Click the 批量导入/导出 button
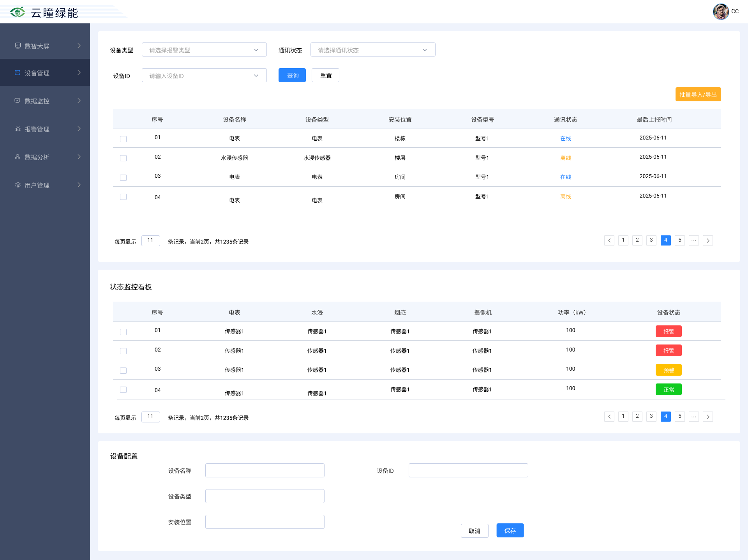This screenshot has height=560, width=748. click(x=698, y=95)
